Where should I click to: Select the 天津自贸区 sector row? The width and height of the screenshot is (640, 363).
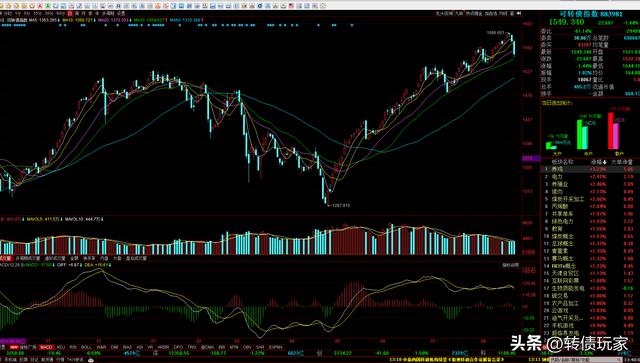[x=590, y=273]
